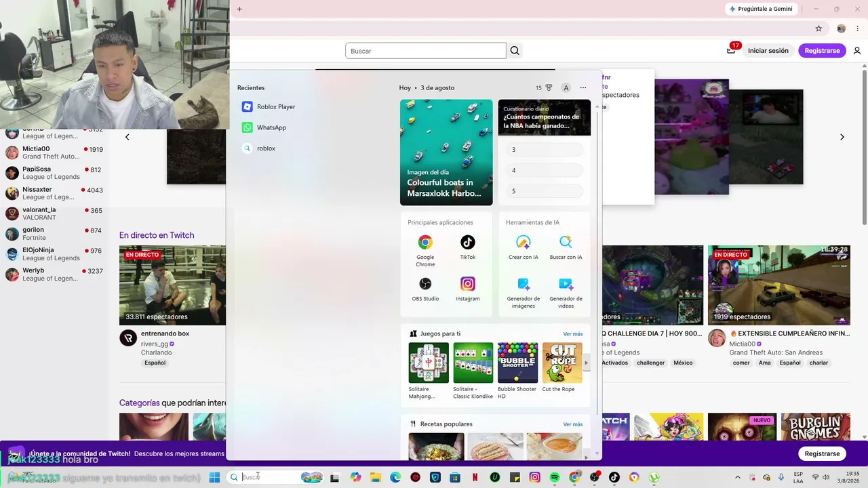
Task: Open the 'Crear con IA' tool
Action: pos(524,247)
